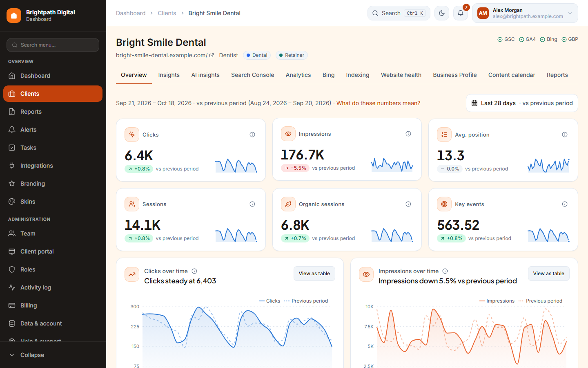
Task: Show info for Impressions metric card
Action: tap(408, 134)
